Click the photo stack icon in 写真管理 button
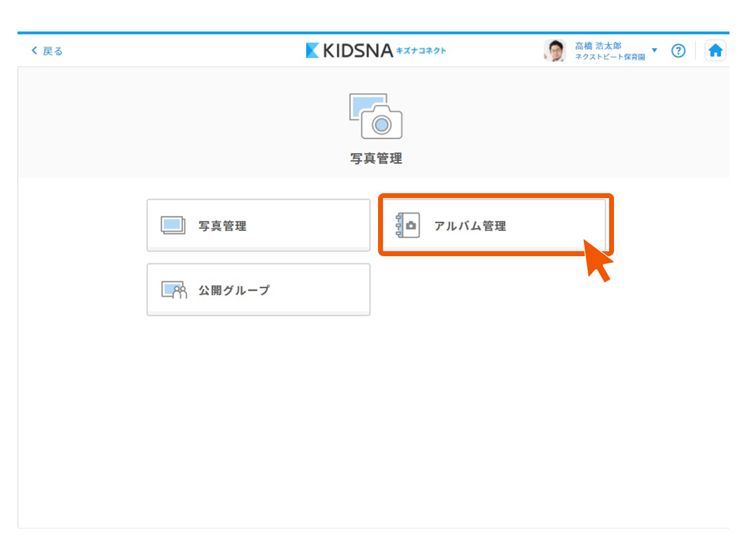Viewport: 747px width, 560px height. [173, 225]
